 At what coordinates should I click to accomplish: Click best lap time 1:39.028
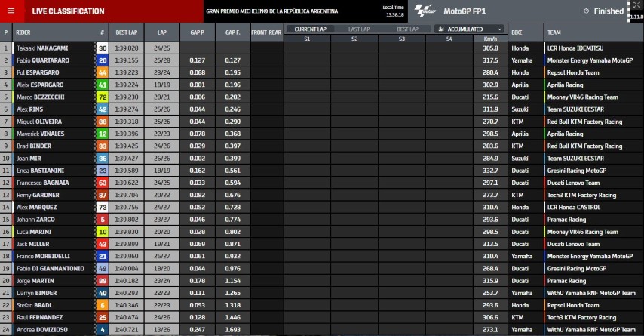[127, 48]
